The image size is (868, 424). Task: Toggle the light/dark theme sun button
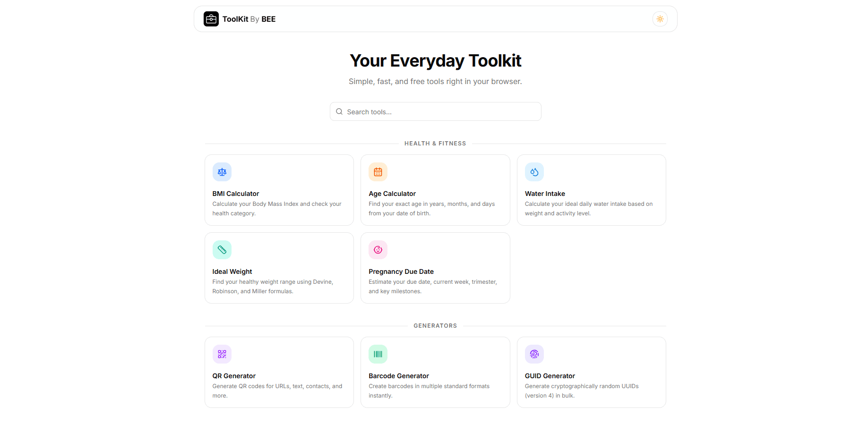(x=660, y=19)
